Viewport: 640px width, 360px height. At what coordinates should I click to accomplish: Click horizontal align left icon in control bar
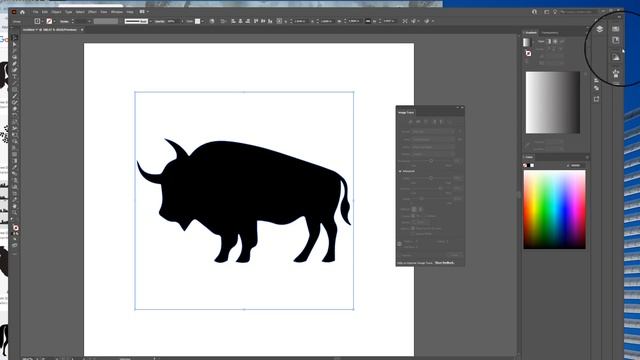click(233, 21)
